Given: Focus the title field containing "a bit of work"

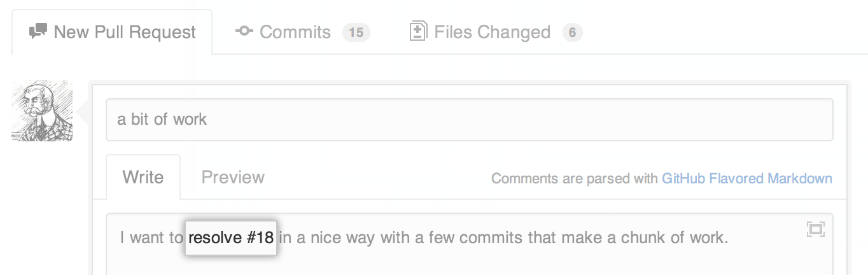Looking at the screenshot, I should click(x=469, y=119).
